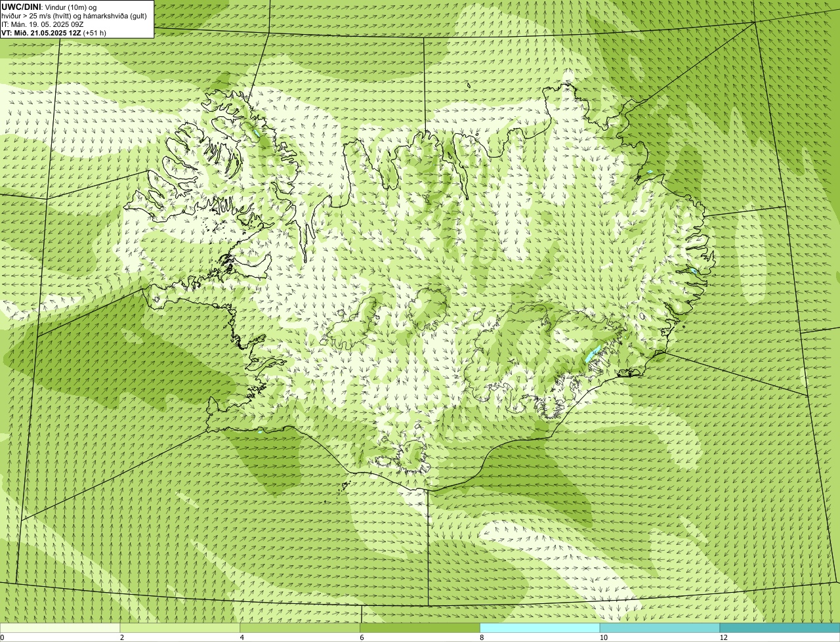This screenshot has height=642, width=840.
Task: Click the 4–6 m/s green legend swatch
Action: coord(300,628)
